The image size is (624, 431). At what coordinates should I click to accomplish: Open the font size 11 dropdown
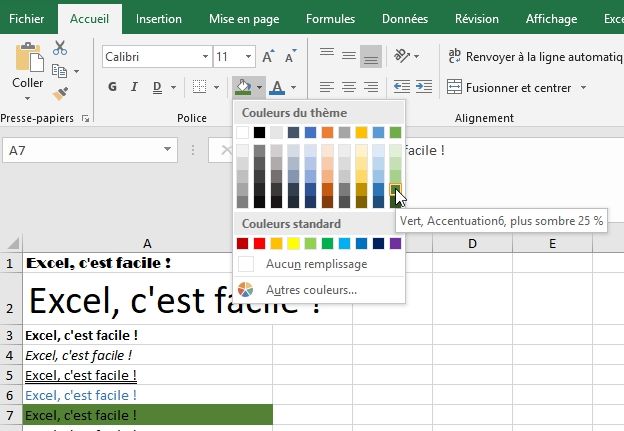pyautogui.click(x=248, y=57)
